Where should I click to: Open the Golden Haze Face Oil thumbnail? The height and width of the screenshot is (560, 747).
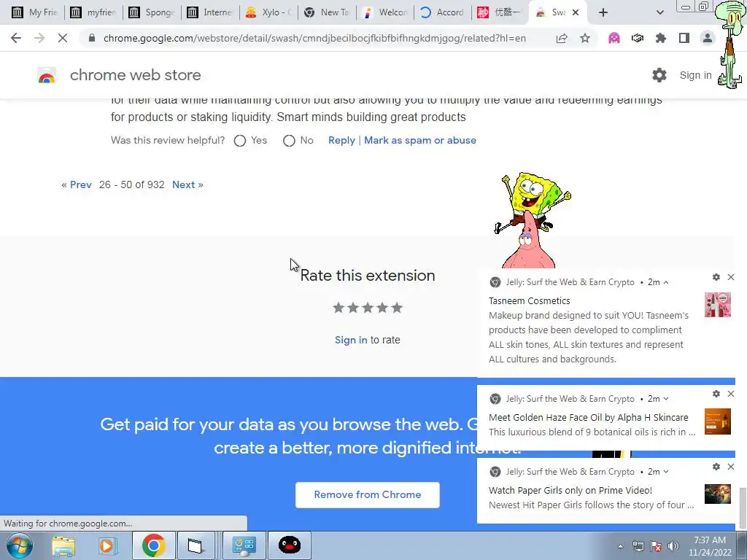tap(718, 421)
